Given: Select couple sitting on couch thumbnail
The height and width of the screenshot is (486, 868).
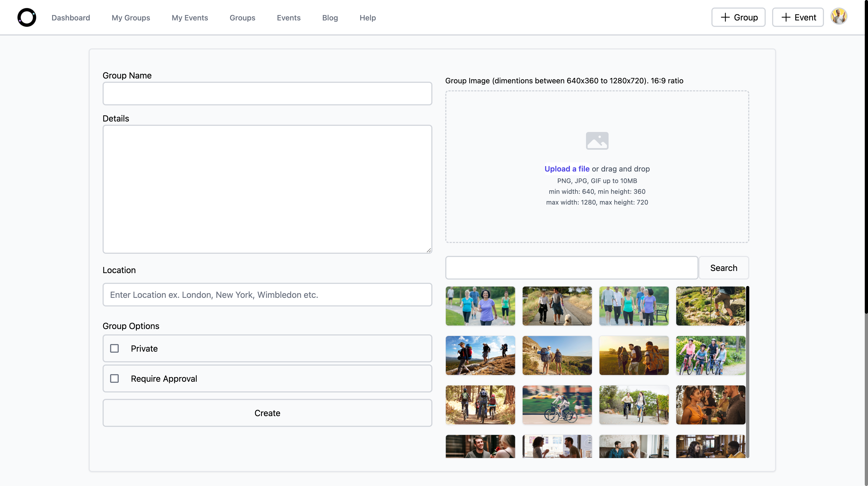Looking at the screenshot, I should [634, 446].
